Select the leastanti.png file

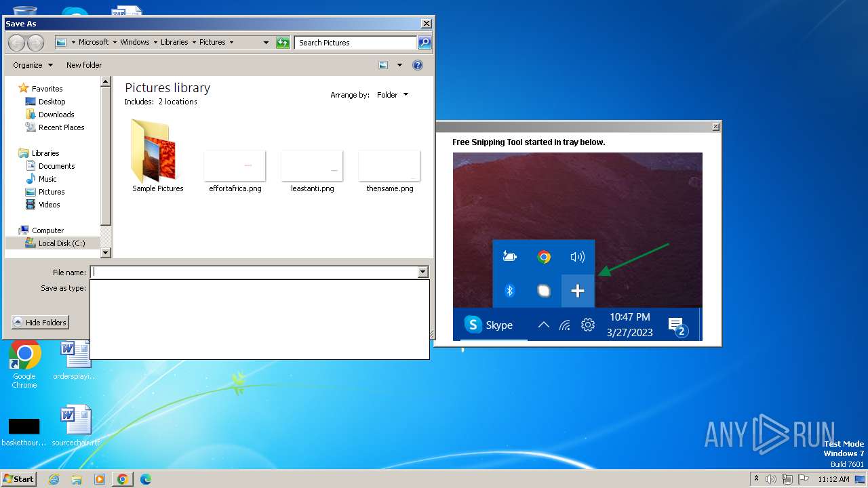click(312, 172)
